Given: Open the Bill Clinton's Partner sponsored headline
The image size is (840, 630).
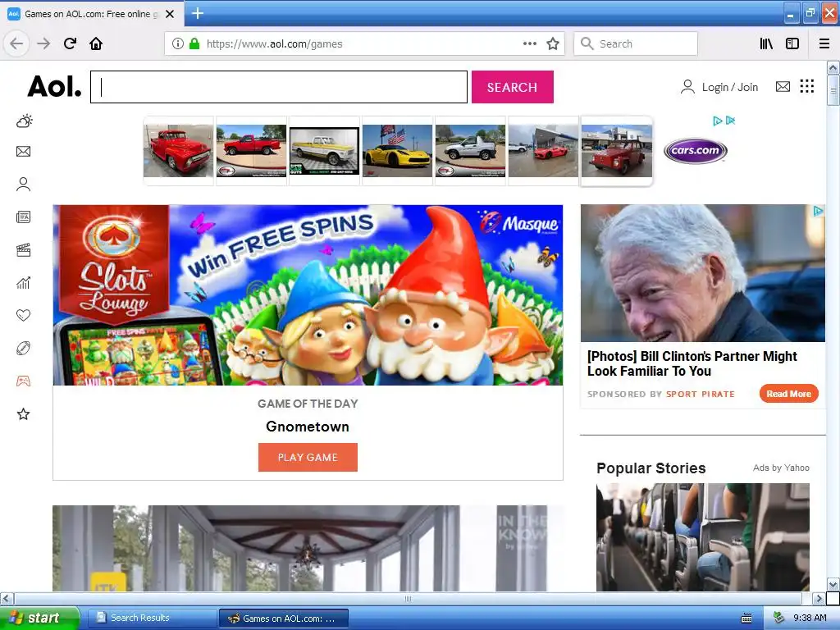Looking at the screenshot, I should (692, 363).
